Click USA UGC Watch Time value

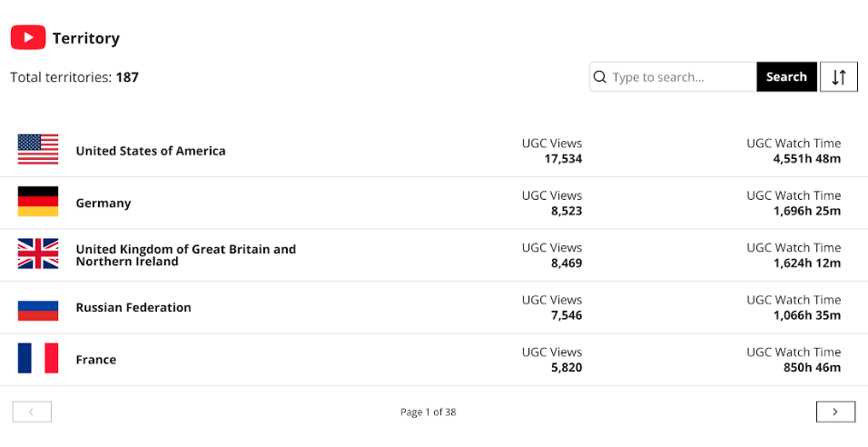(806, 159)
